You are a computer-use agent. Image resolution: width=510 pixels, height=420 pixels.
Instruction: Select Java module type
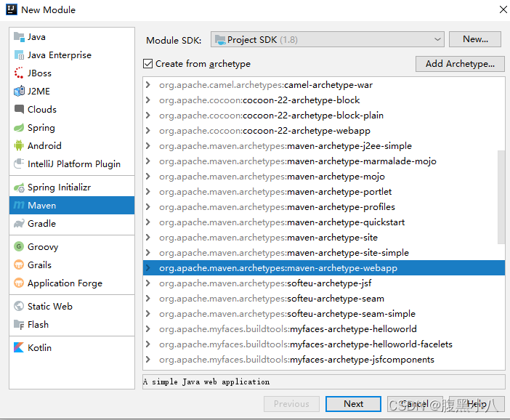pyautogui.click(x=72, y=37)
